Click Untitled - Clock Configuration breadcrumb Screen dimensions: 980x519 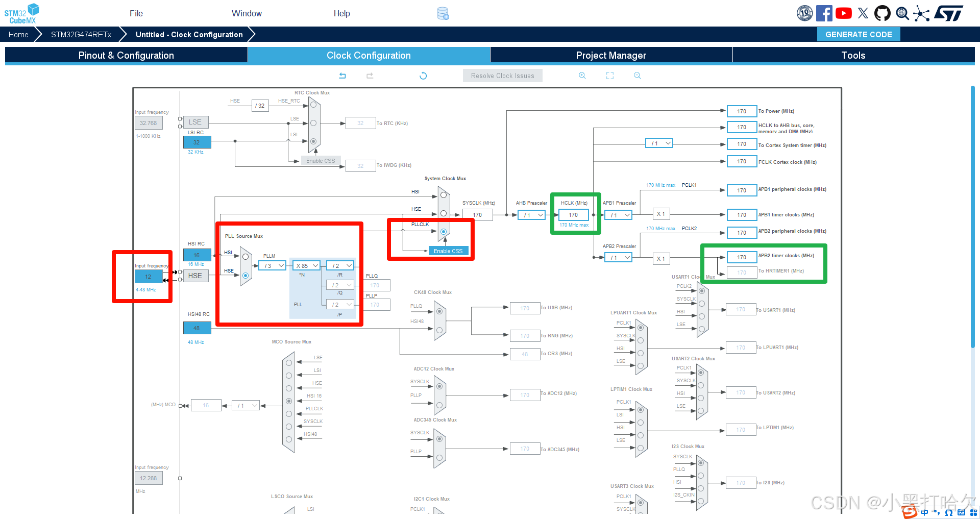pyautogui.click(x=189, y=34)
